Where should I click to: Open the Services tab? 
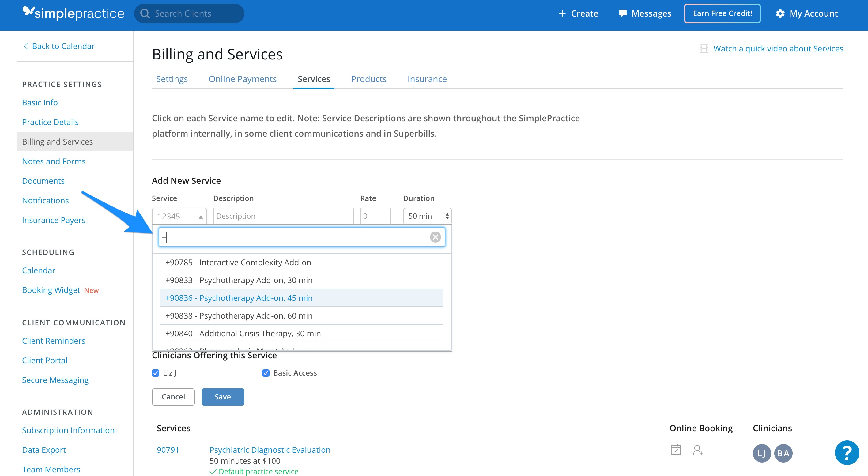(314, 79)
